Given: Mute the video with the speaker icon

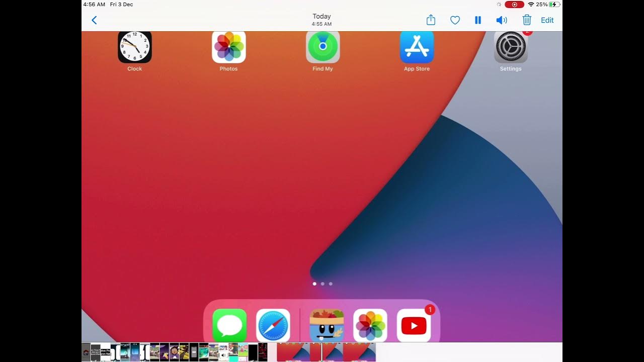Looking at the screenshot, I should [502, 20].
